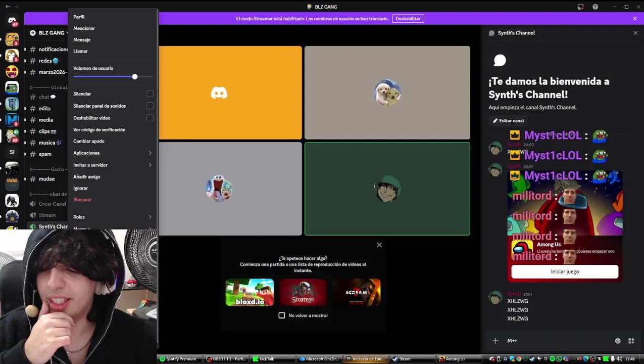Open the apps icon in message bar
The image size is (644, 364).
pos(631,341)
